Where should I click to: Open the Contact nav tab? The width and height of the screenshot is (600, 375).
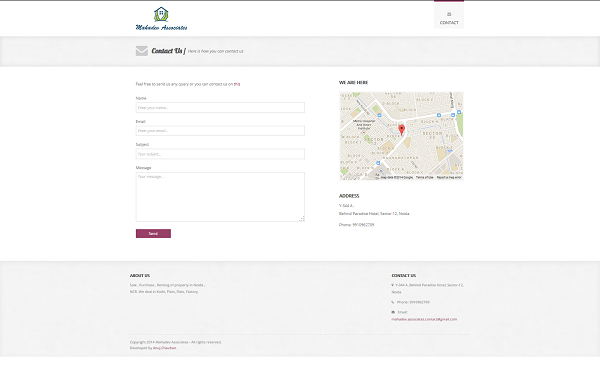pyautogui.click(x=449, y=15)
